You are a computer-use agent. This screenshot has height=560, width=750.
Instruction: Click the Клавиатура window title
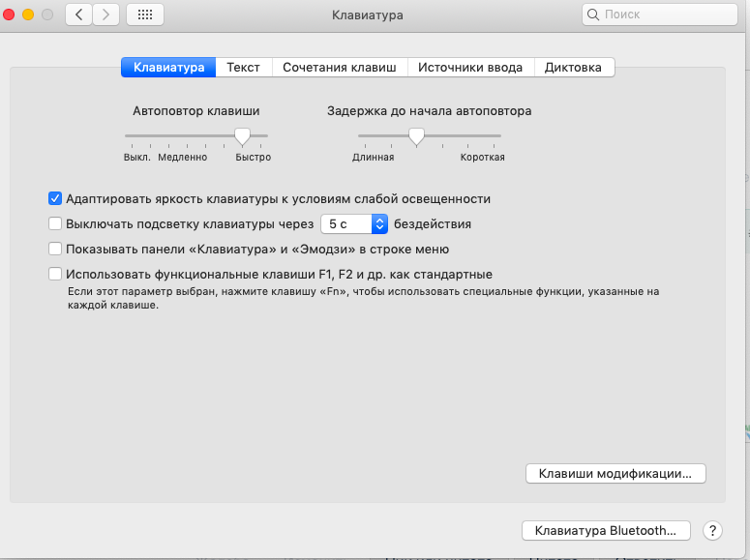coord(368,15)
